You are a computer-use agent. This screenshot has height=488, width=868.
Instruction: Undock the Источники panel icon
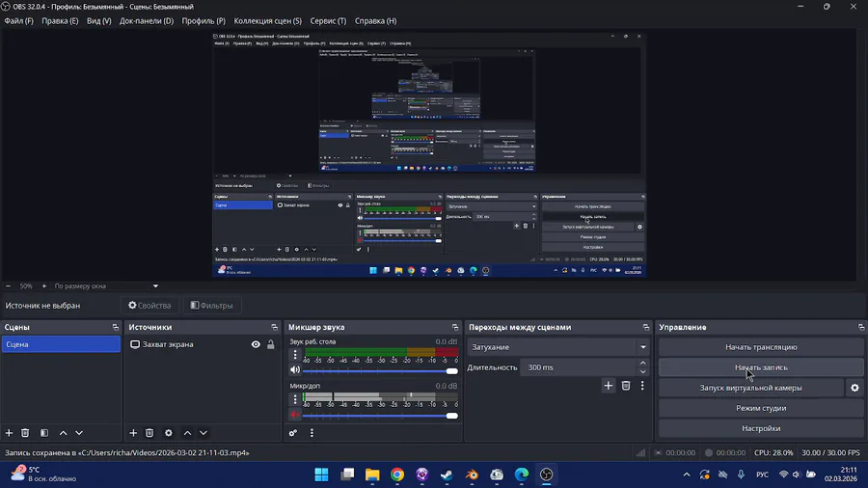pyautogui.click(x=274, y=327)
